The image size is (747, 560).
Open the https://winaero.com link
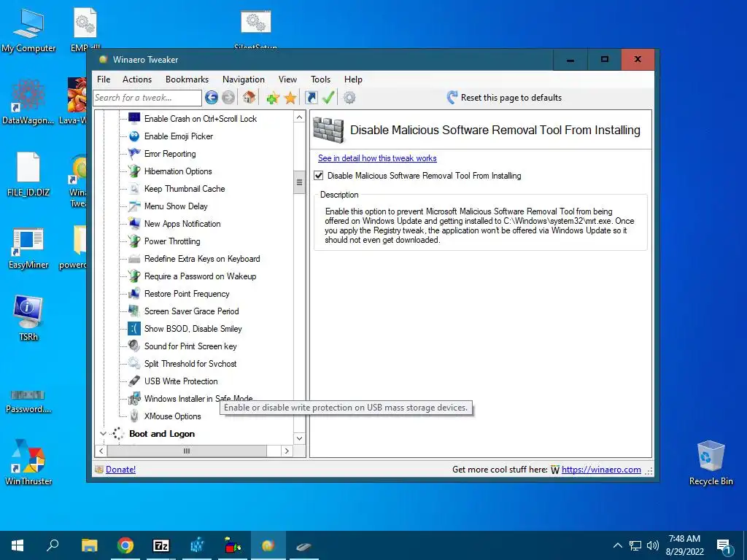[601, 470]
